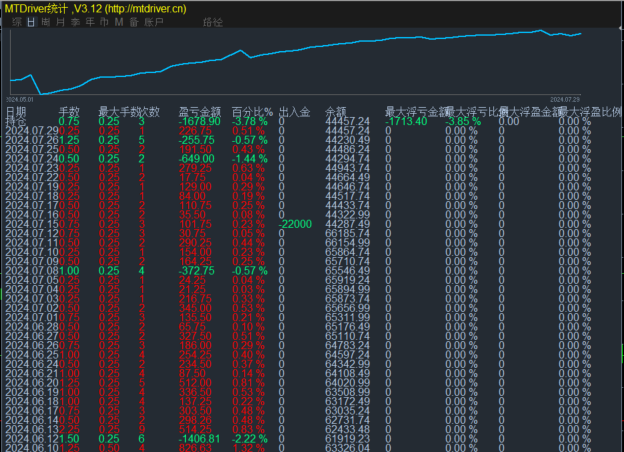Select the 2024.07.12 date row
Viewport: 624px width, 452px height.
[32, 234]
